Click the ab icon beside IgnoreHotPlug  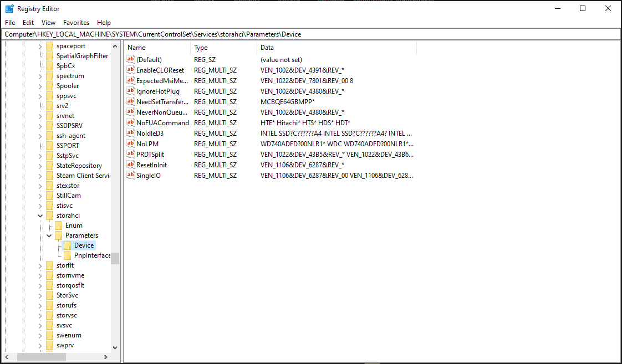coord(131,91)
